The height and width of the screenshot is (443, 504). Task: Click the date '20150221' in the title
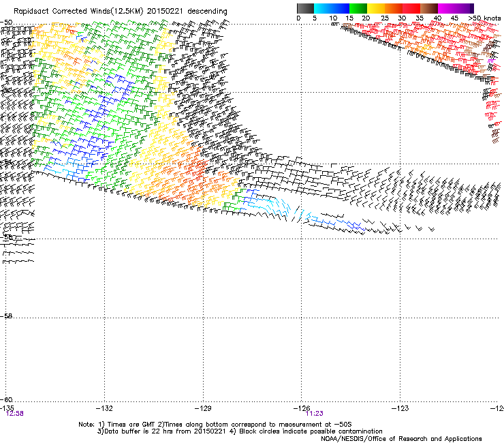165,12
